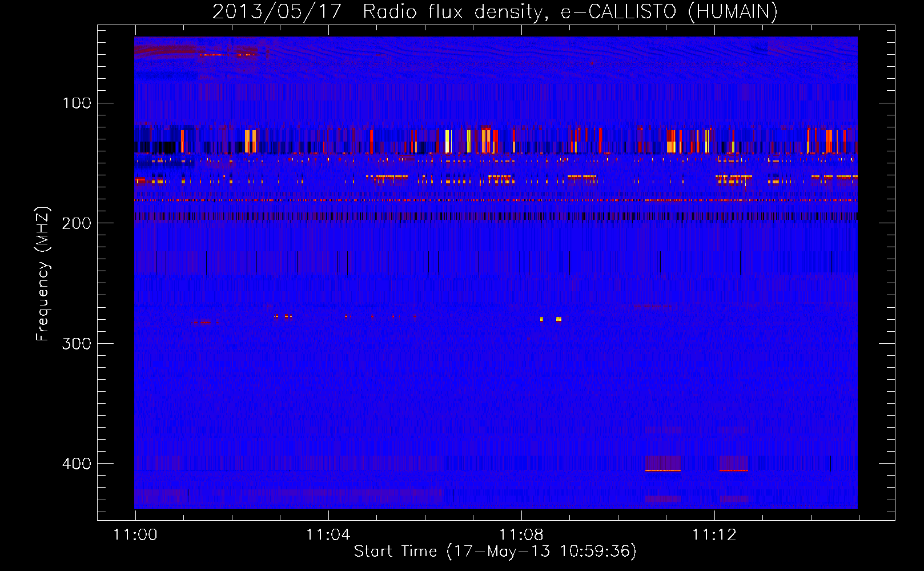Image resolution: width=924 pixels, height=571 pixels.
Task: Click the 11:00 time tick label
Action: click(x=135, y=535)
